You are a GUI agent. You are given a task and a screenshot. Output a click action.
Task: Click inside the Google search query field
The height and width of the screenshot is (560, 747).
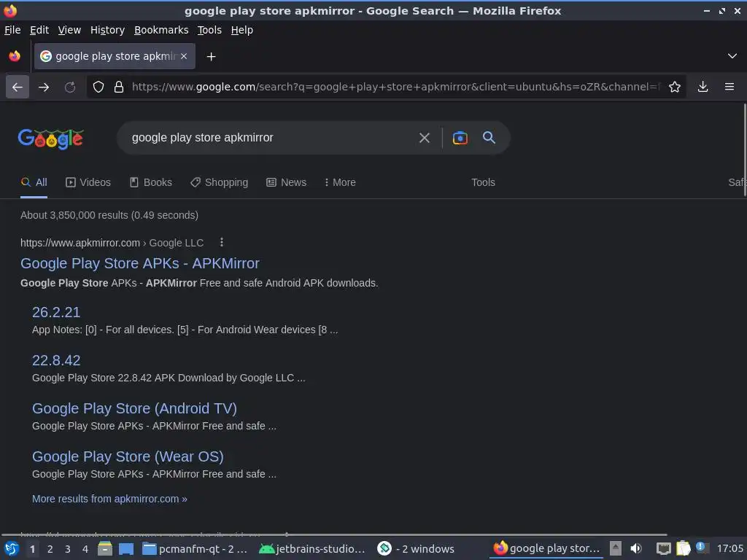coord(267,138)
